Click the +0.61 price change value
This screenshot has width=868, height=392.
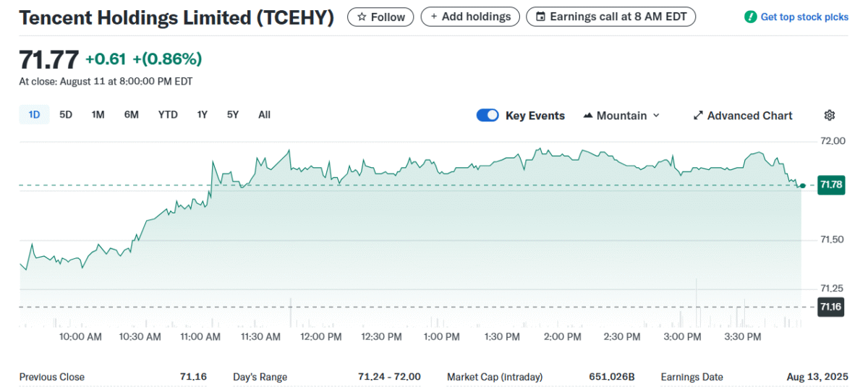pos(106,59)
